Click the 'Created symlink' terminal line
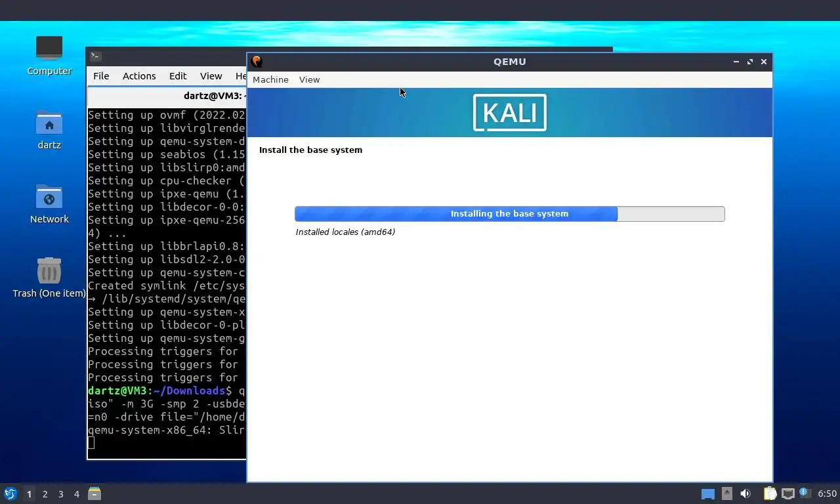The width and height of the screenshot is (840, 504). point(167,285)
